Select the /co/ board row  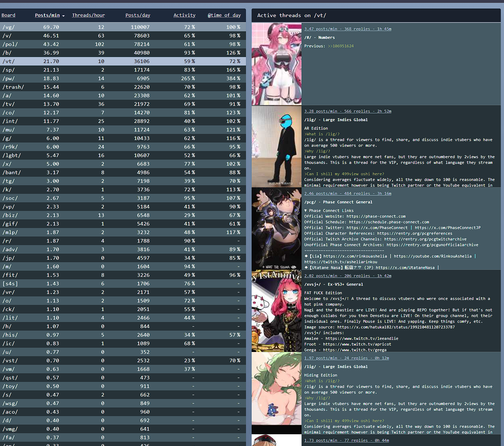point(123,113)
